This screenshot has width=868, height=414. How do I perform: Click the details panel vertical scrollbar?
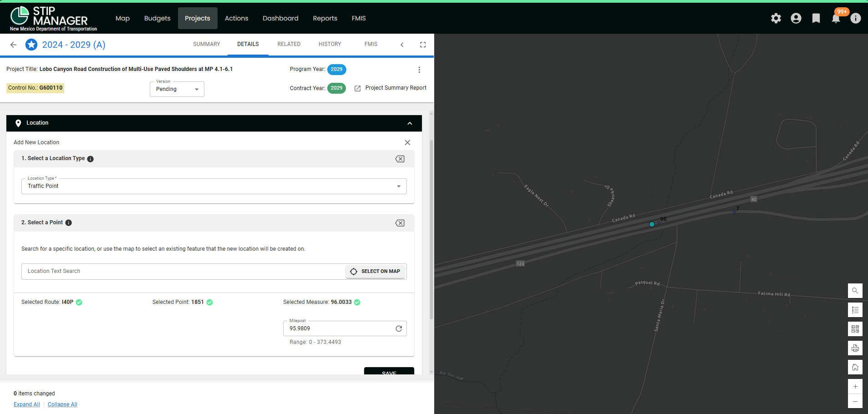431,230
